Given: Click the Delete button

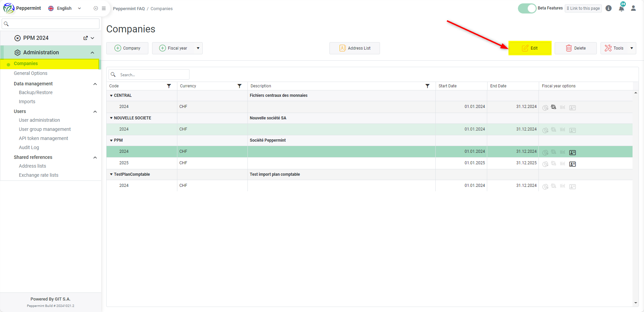Looking at the screenshot, I should (576, 48).
